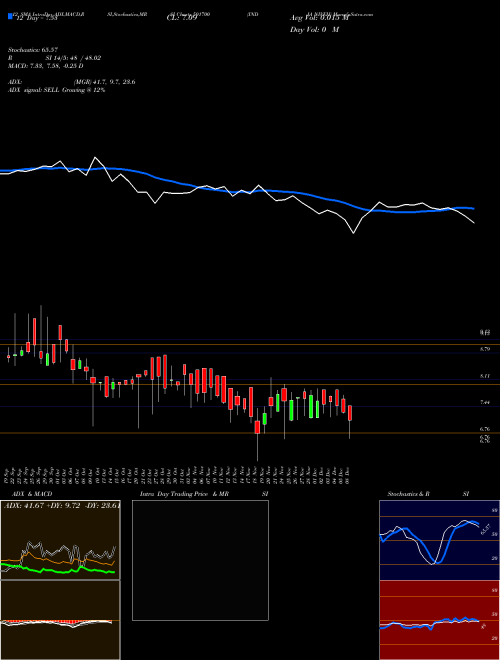Click the 7.44 price axis label

point(485,402)
